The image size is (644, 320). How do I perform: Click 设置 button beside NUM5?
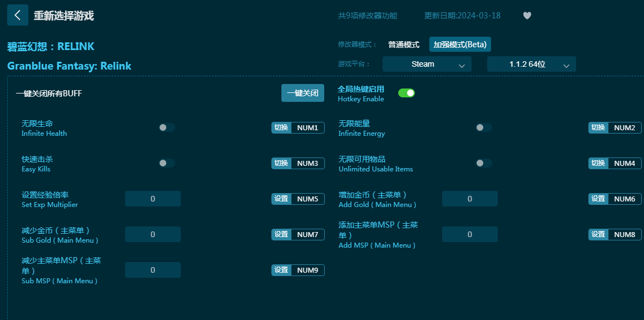(281, 199)
